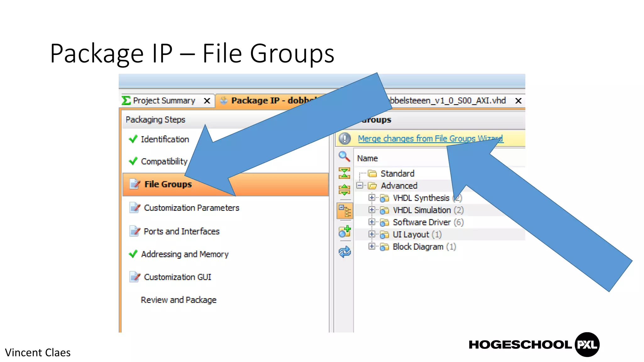Collapse the Advanced folder
This screenshot has height=362, width=644.
click(x=359, y=185)
